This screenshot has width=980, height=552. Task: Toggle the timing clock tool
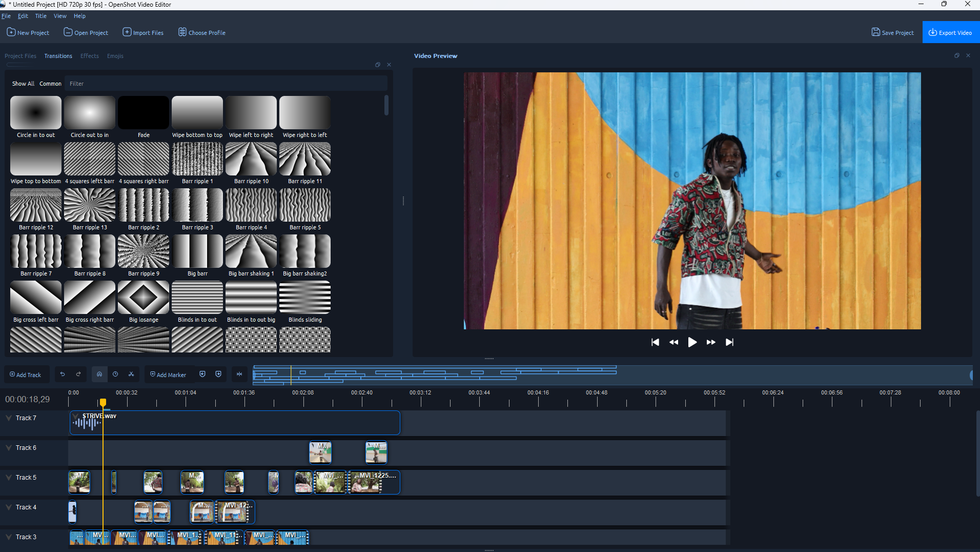[x=115, y=374]
